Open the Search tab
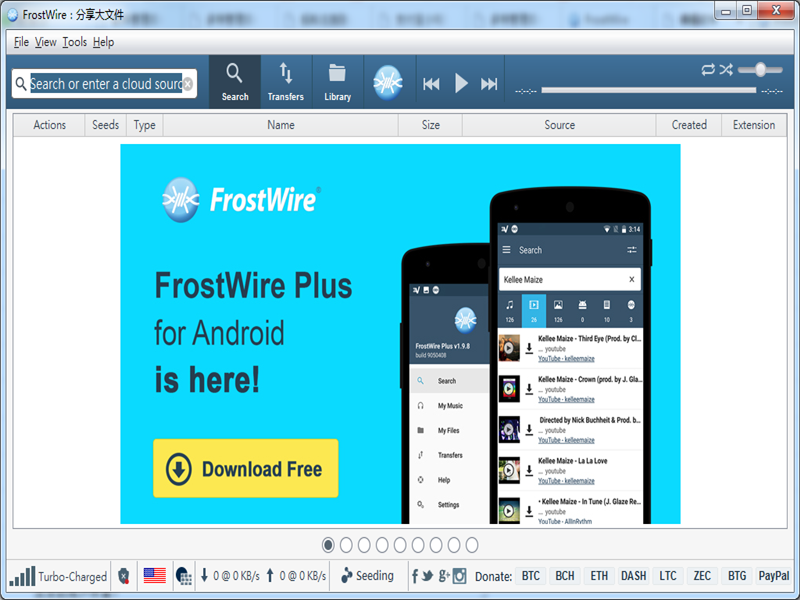 click(235, 82)
